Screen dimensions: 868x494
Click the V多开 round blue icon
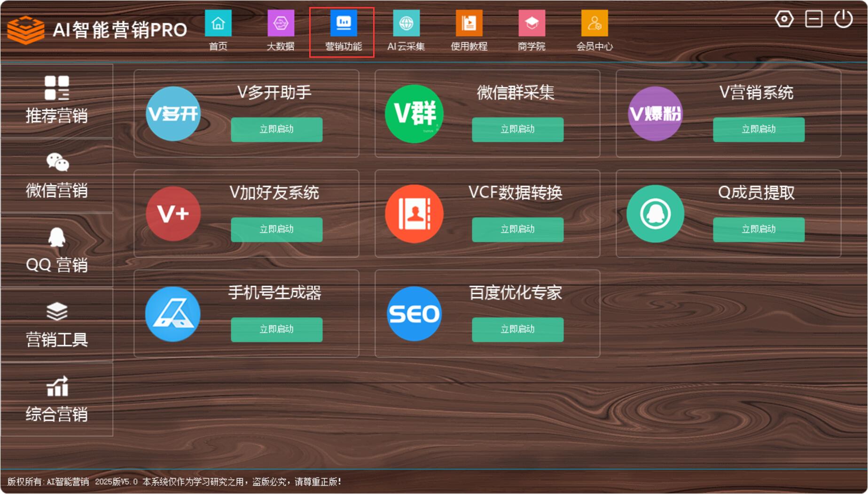coord(173,114)
